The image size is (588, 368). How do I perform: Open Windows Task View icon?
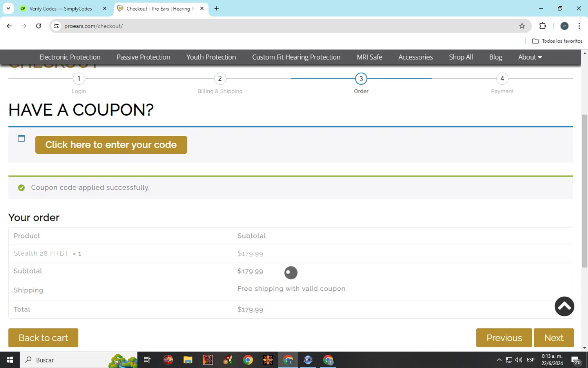(147, 360)
